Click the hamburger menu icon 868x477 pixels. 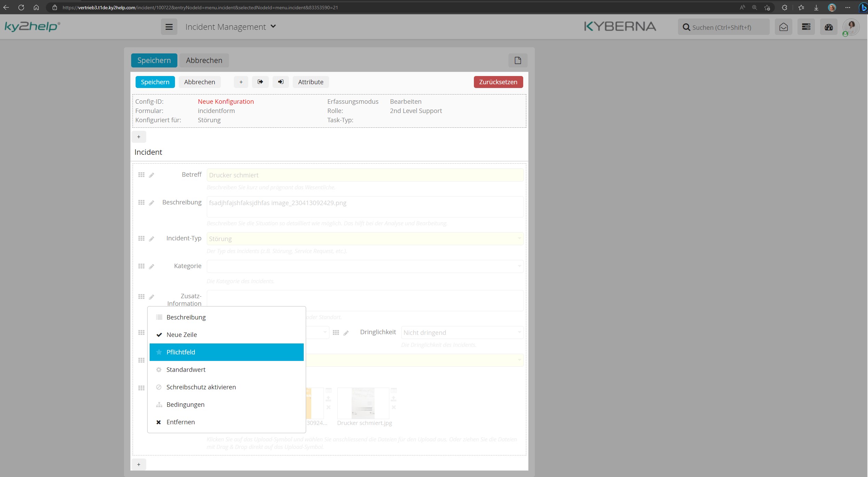169,27
